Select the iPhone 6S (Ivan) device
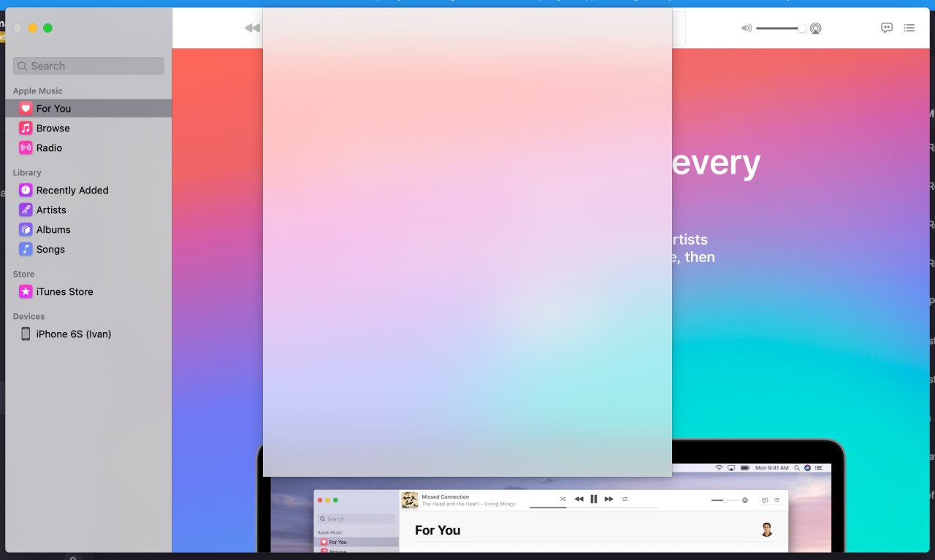Image resolution: width=935 pixels, height=560 pixels. [x=88, y=334]
